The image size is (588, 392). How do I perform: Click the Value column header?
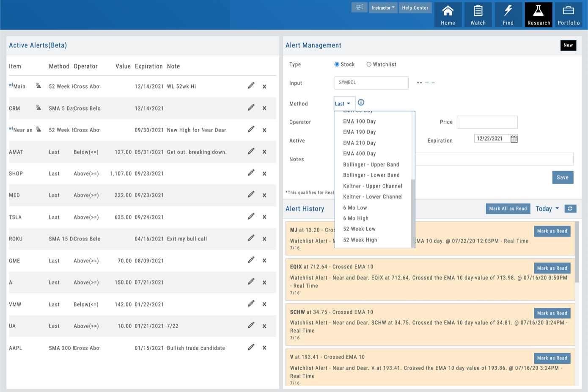click(123, 66)
